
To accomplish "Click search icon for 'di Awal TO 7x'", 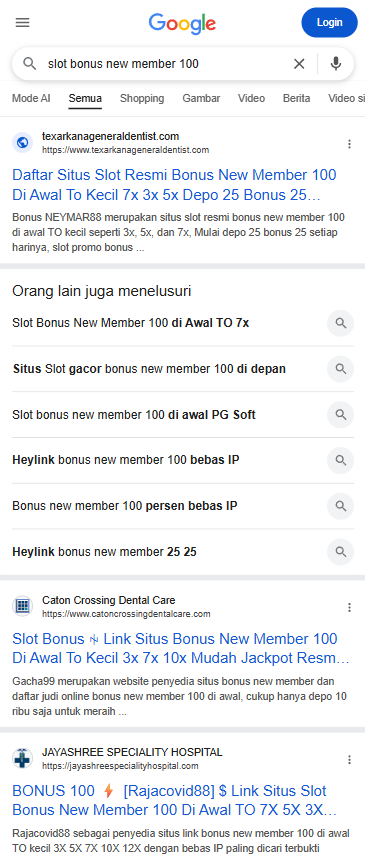I will click(x=341, y=323).
